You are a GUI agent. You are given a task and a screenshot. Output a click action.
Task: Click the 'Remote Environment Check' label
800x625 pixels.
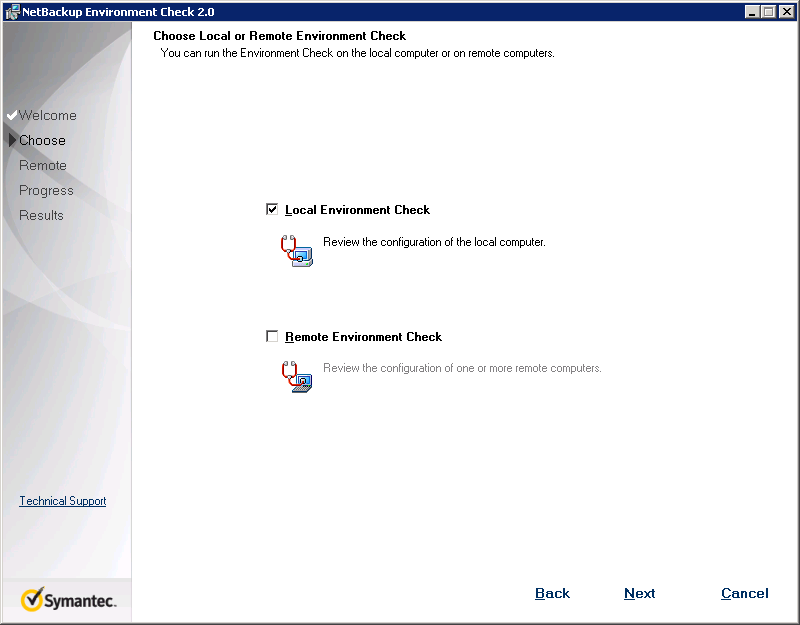363,337
